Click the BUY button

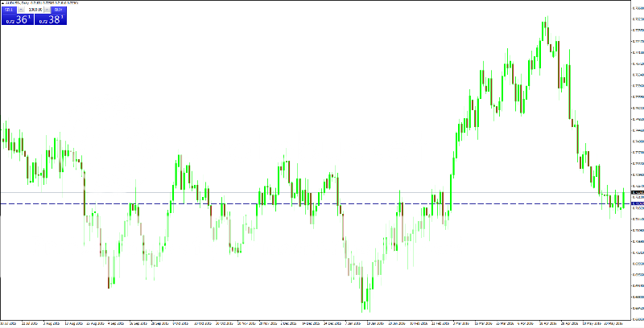[58, 10]
